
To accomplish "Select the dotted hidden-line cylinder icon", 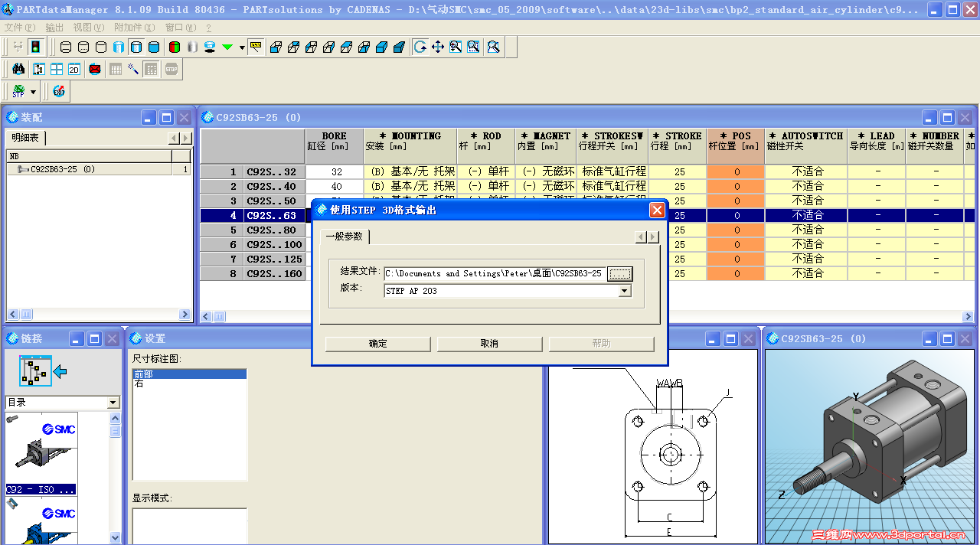I will (x=83, y=47).
